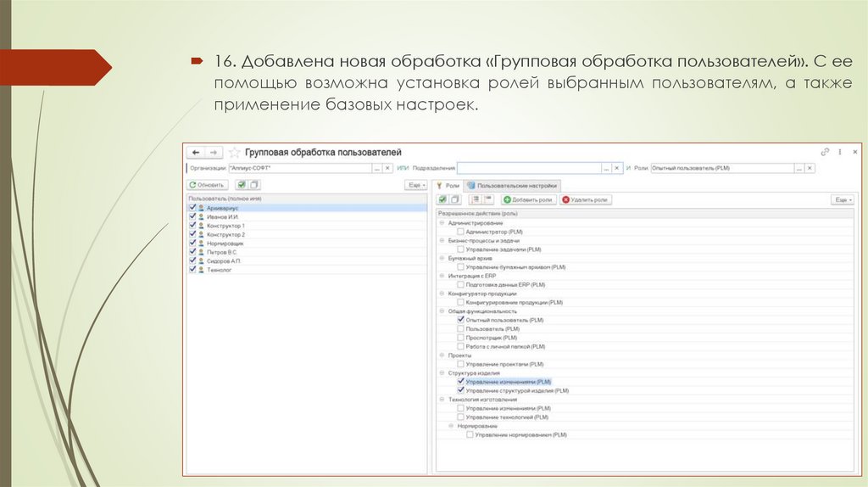
Task: Collapse the Общая функциональность group
Action: pyautogui.click(x=442, y=311)
